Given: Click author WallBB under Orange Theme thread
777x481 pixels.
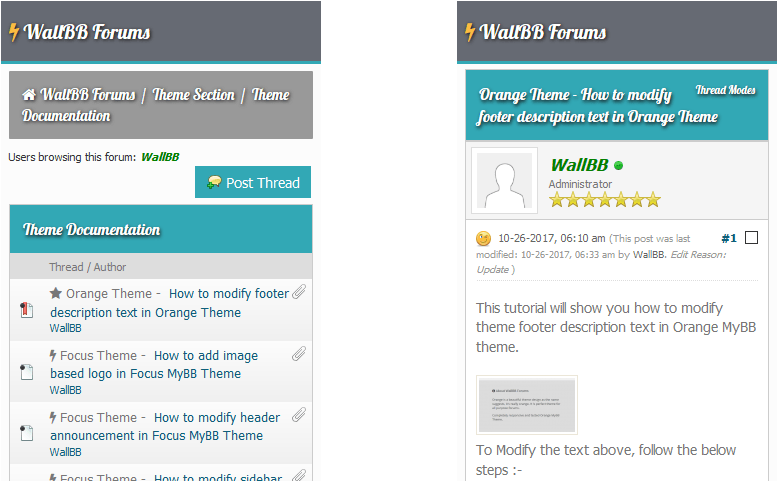Looking at the screenshot, I should (65, 328).
